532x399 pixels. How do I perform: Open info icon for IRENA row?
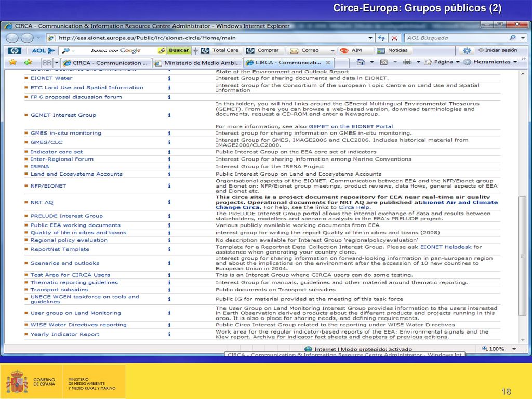pos(169,167)
